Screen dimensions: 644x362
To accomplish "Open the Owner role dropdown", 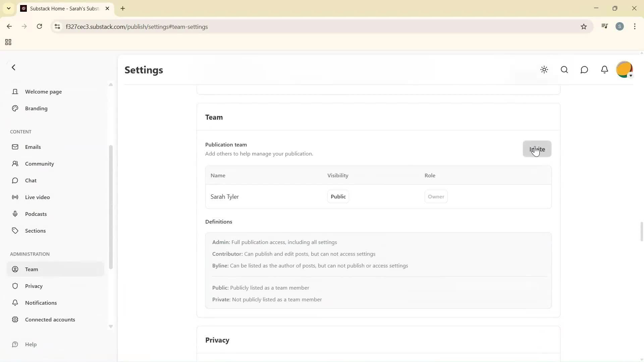I will (436, 197).
